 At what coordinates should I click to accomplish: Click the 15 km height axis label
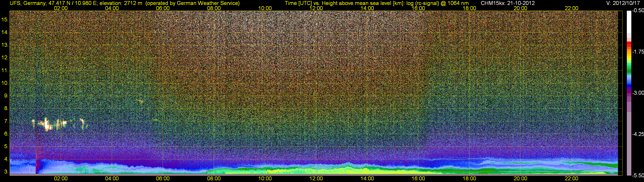pyautogui.click(x=5, y=19)
